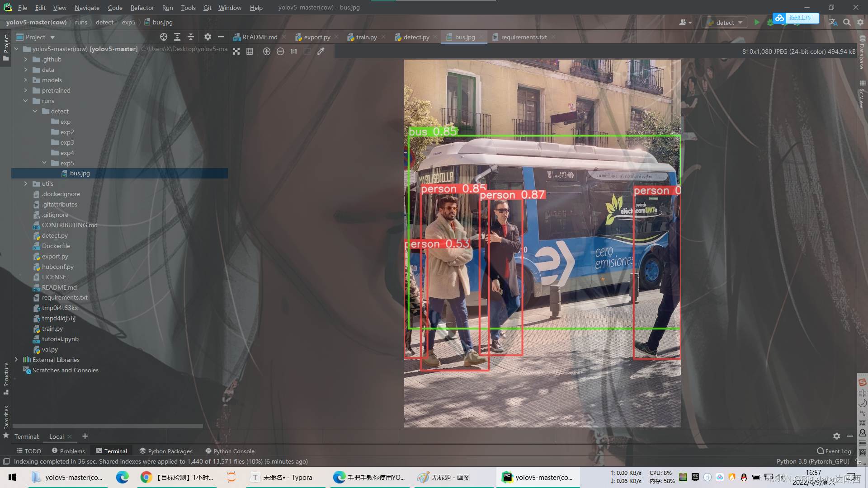The image size is (868, 488).
Task: Open the Python Console tool window
Action: [230, 451]
